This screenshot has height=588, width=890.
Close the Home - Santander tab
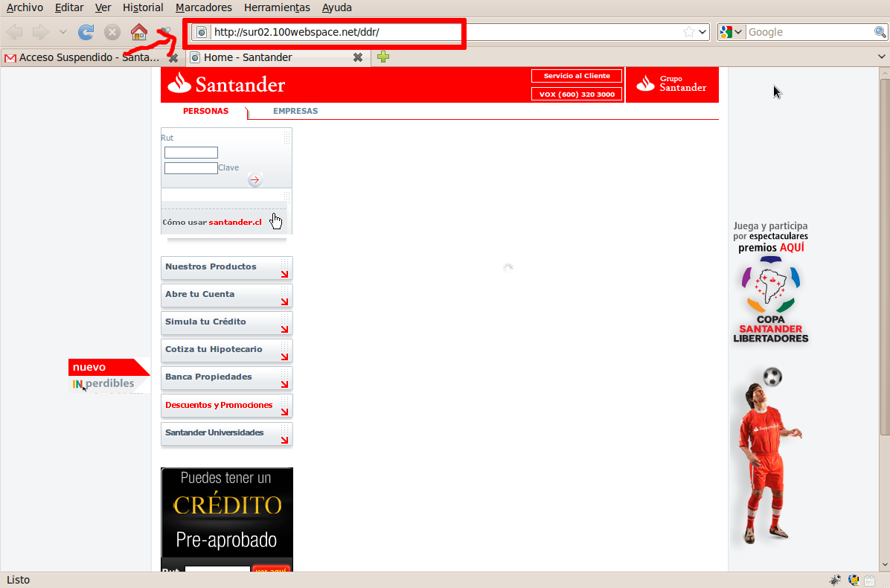358,57
